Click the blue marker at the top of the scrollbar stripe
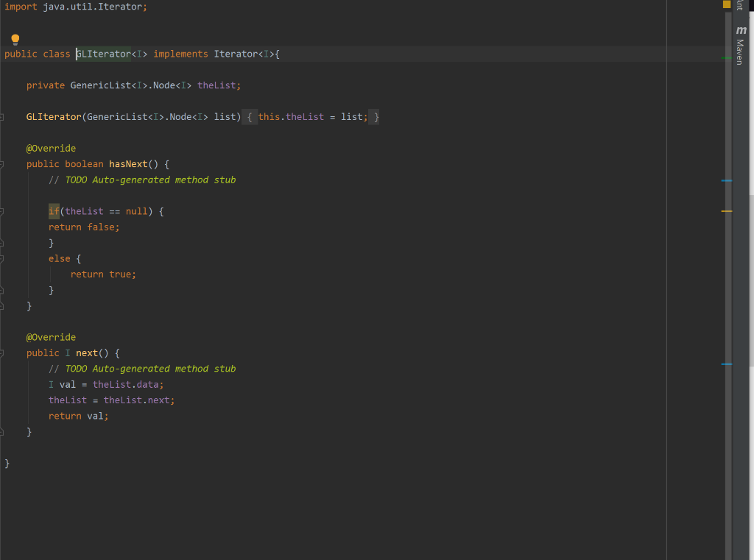Viewport: 754px width, 560px height. click(726, 180)
